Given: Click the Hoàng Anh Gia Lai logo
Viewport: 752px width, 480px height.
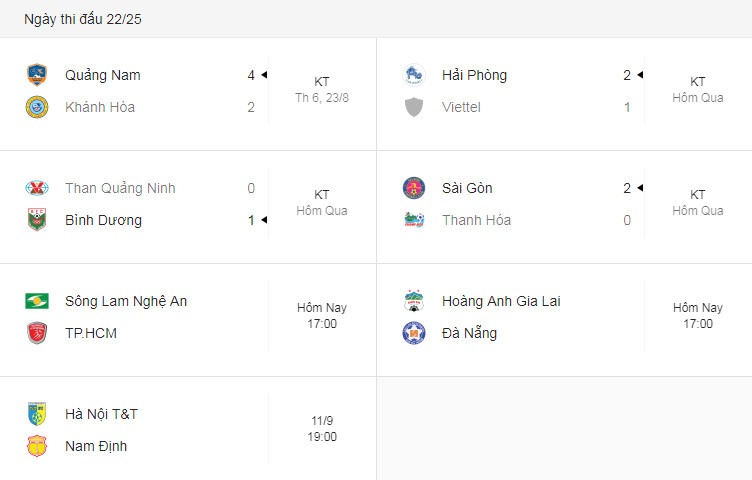Looking at the screenshot, I should pyautogui.click(x=414, y=301).
